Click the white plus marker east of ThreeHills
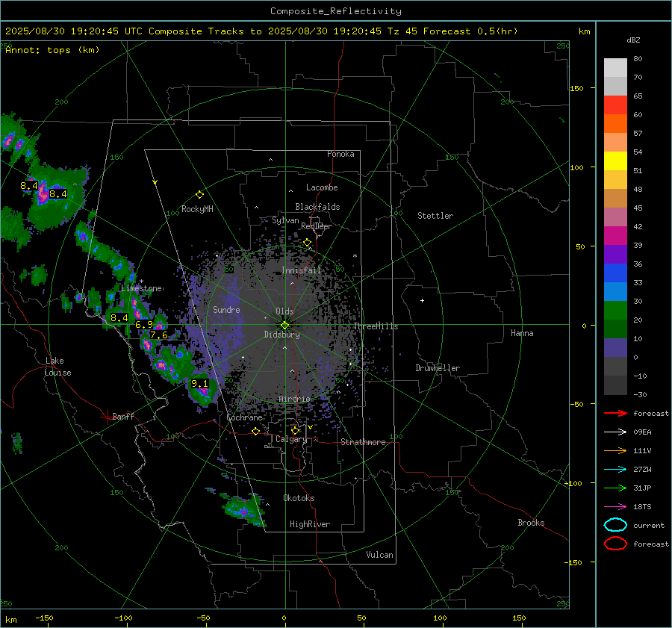Screen dimensions: 672x628 click(422, 300)
